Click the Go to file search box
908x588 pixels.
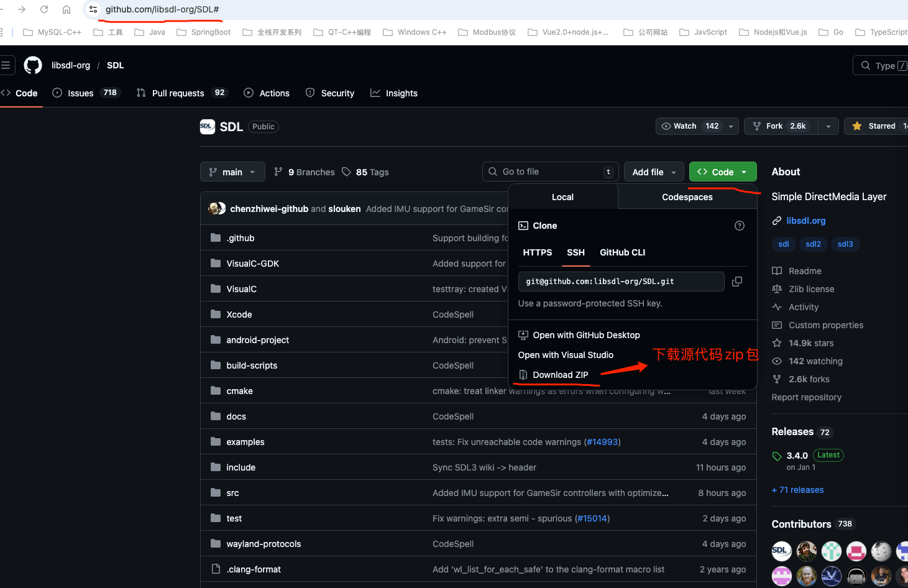(x=550, y=172)
